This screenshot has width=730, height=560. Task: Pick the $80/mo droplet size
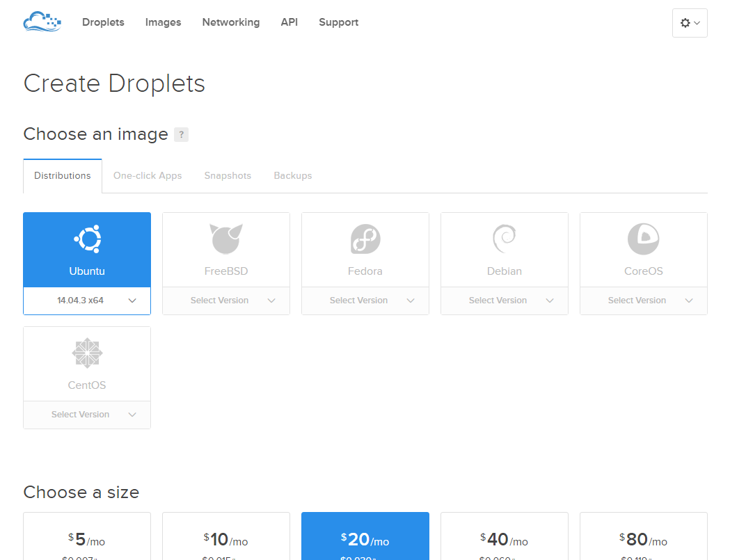pos(644,539)
